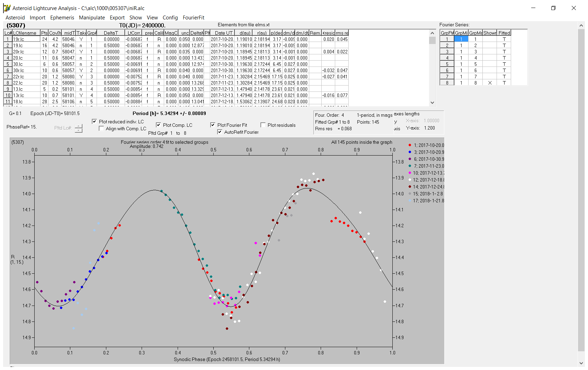Select the 18.lc filename cell
This screenshot has width=588, height=370.
coord(26,102)
